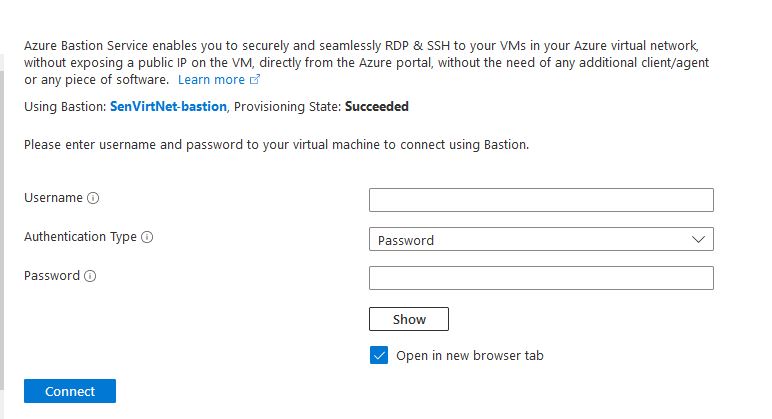The image size is (772, 419).
Task: Click the 'Please enter username and password' instruction
Action: coord(276,145)
